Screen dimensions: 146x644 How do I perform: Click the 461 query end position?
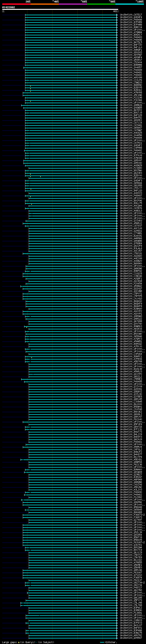tap(115, 11)
